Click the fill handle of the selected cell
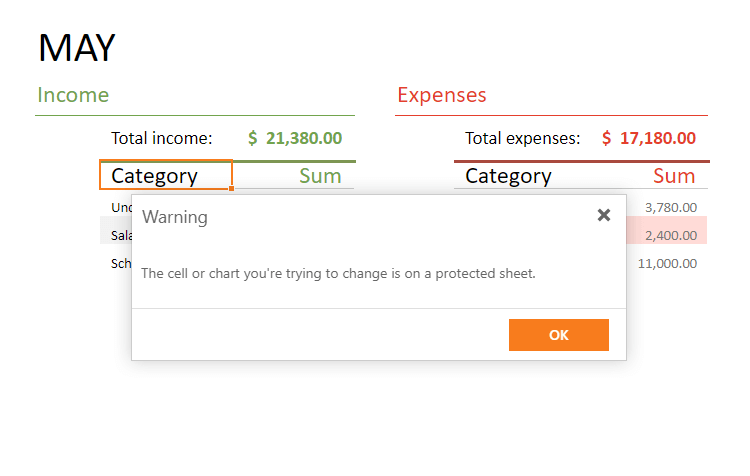 pos(232,188)
